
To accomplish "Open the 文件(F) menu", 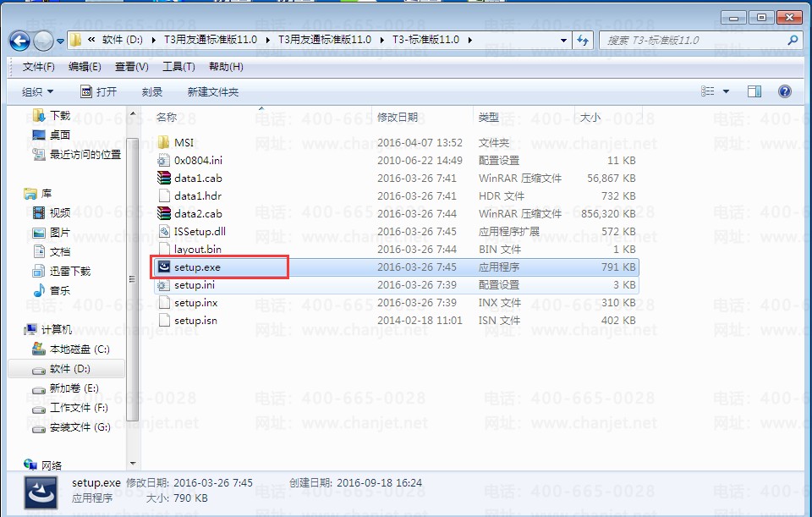I will [x=38, y=67].
